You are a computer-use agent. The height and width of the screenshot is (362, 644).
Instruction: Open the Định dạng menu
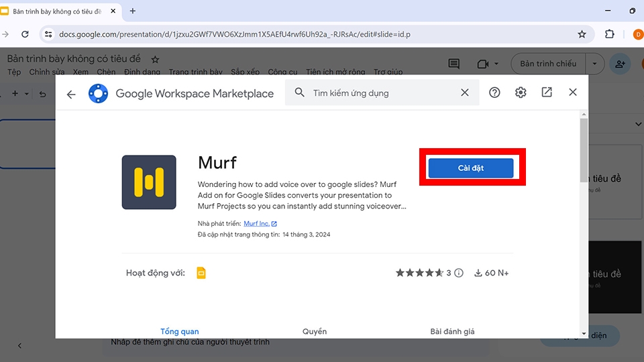[x=142, y=72]
